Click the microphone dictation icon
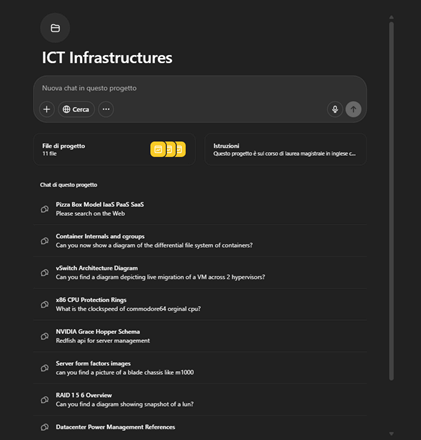The image size is (421, 440). click(x=335, y=109)
